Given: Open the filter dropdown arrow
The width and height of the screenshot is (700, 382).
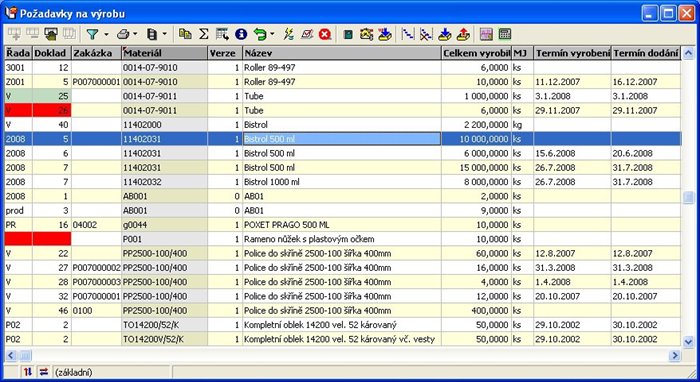Looking at the screenshot, I should point(106,34).
